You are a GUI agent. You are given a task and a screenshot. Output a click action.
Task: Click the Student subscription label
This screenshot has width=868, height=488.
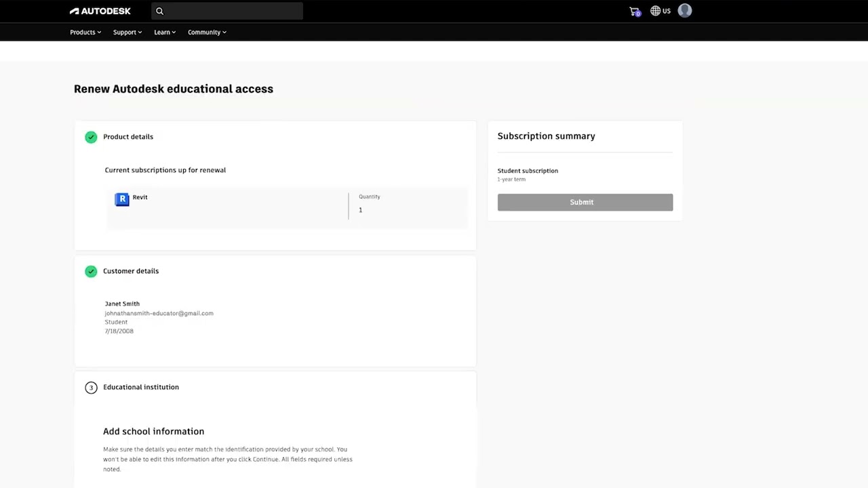click(x=528, y=171)
